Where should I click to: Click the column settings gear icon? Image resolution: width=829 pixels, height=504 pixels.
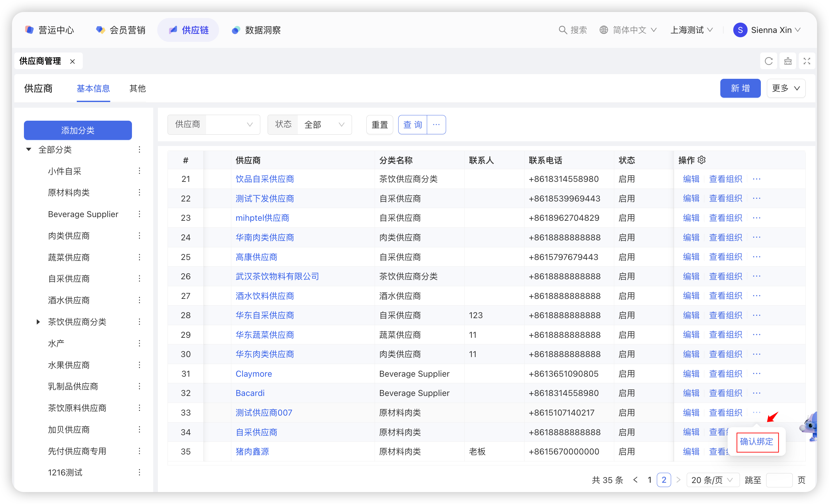701,160
